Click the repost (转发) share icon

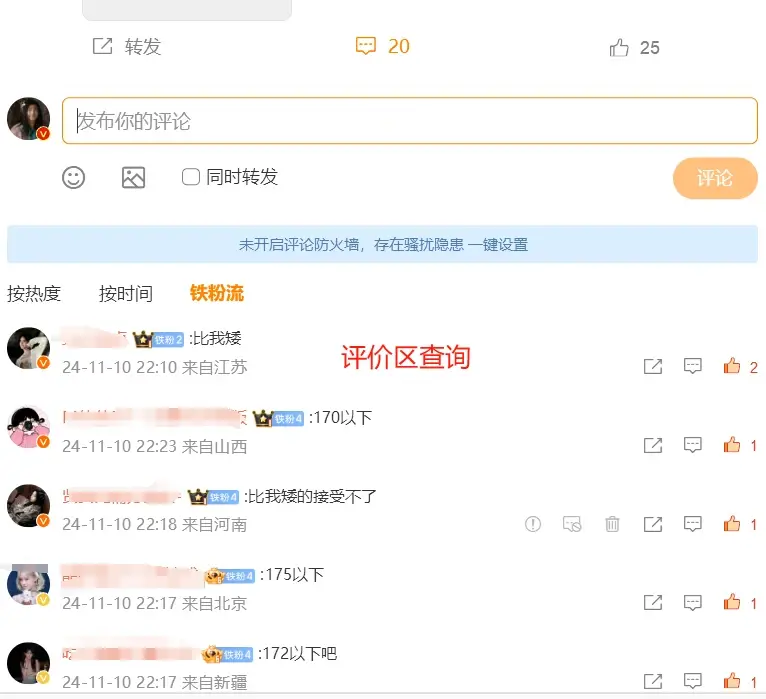tap(103, 46)
